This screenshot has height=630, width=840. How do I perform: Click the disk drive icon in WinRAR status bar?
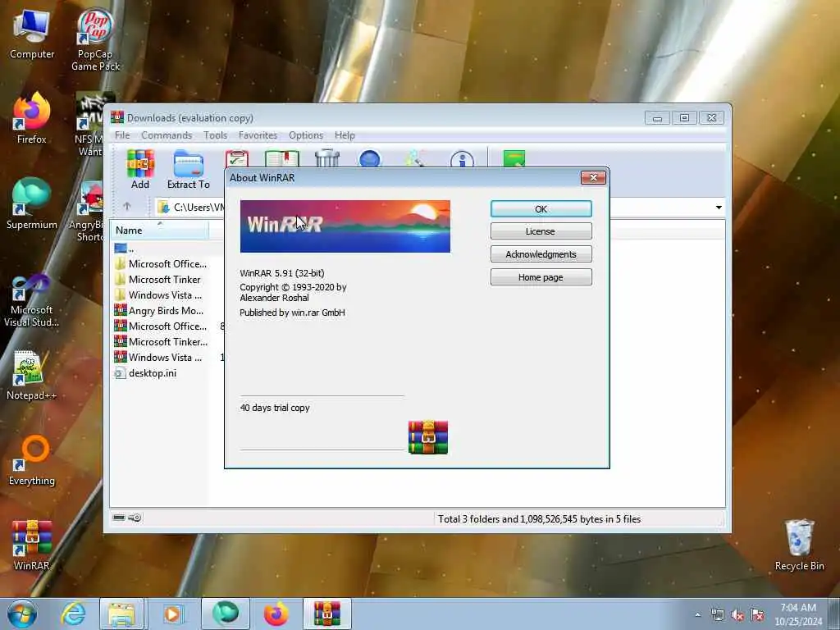pos(119,518)
